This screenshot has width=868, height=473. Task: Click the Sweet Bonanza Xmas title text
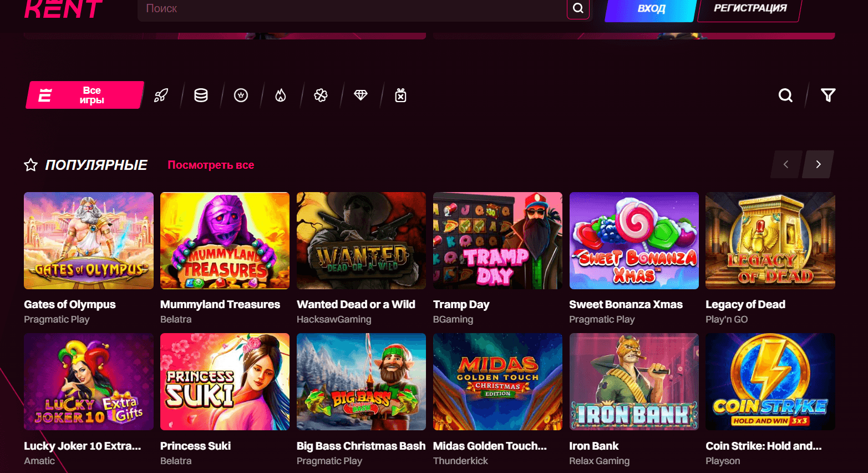(626, 304)
